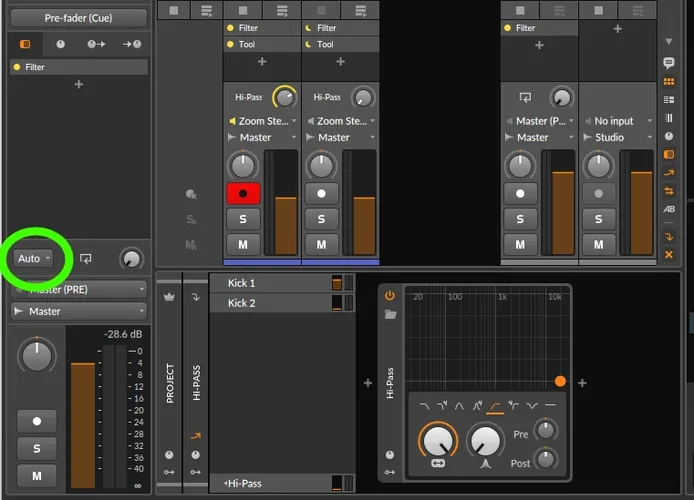The width and height of the screenshot is (694, 500).
Task: Click the orange cutoff point on EQ graph
Action: (x=560, y=381)
